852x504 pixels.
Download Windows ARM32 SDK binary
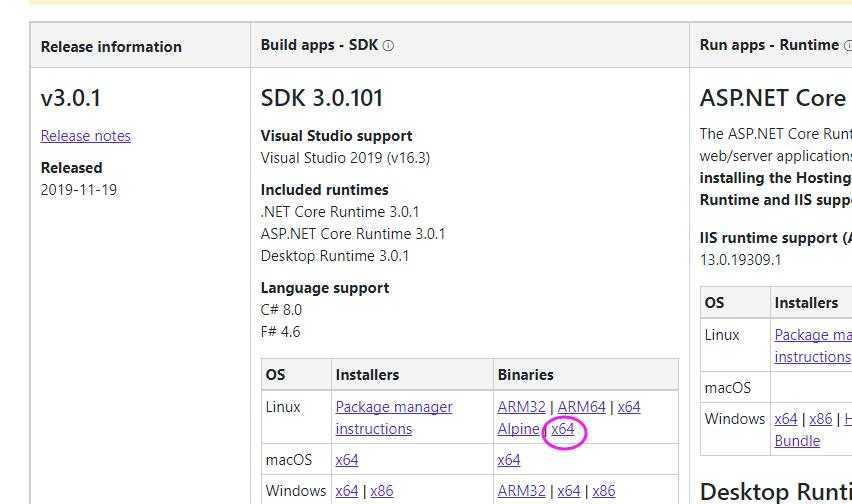click(x=521, y=491)
